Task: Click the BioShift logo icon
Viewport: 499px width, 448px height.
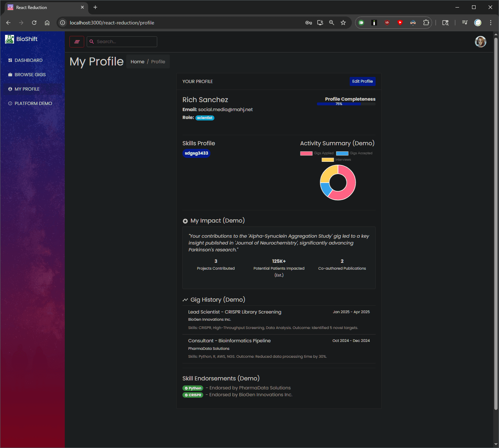Action: click(9, 39)
